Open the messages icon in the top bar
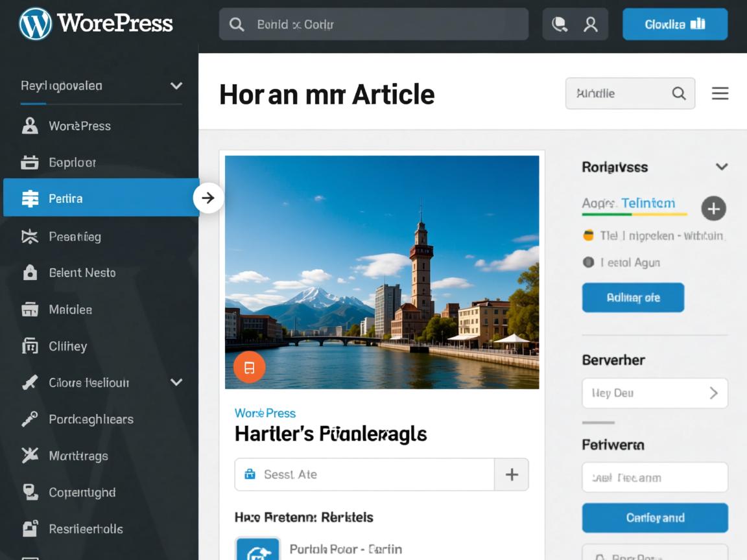Viewport: 747px width, 560px height. (x=560, y=24)
